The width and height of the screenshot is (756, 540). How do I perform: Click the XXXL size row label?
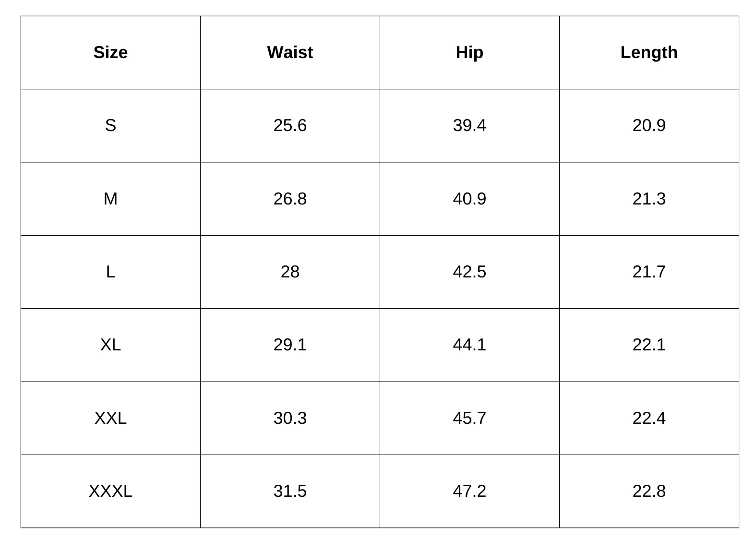pos(110,491)
